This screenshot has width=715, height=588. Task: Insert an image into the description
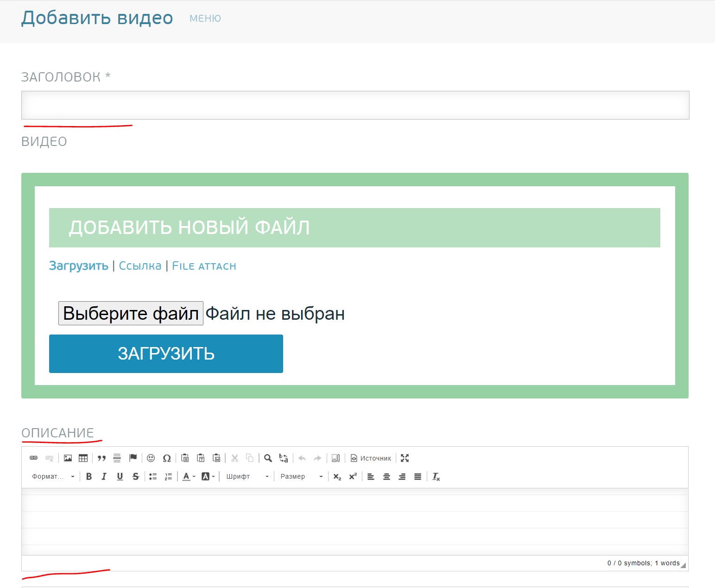pyautogui.click(x=68, y=458)
